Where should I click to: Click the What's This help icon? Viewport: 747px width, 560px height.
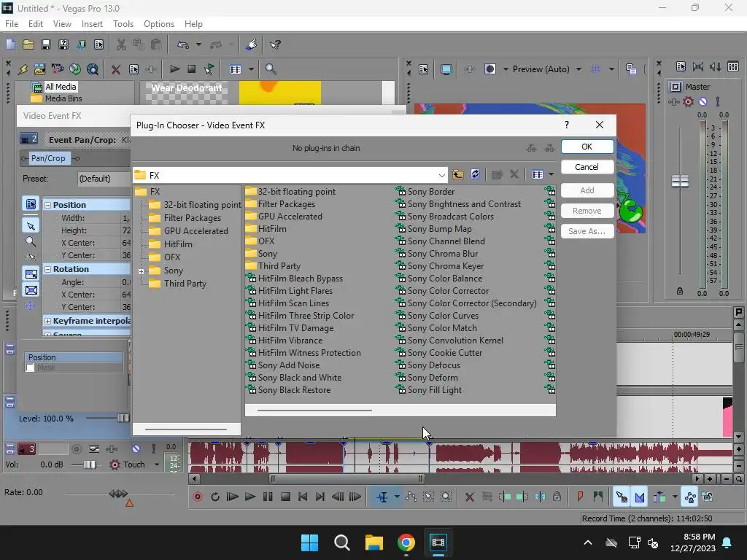(x=275, y=44)
